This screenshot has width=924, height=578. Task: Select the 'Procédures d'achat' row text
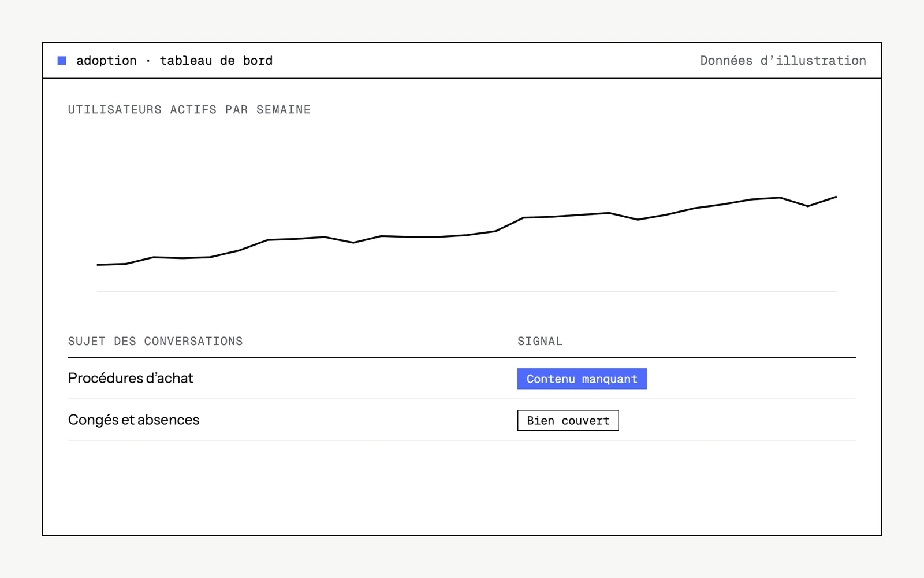(x=131, y=378)
